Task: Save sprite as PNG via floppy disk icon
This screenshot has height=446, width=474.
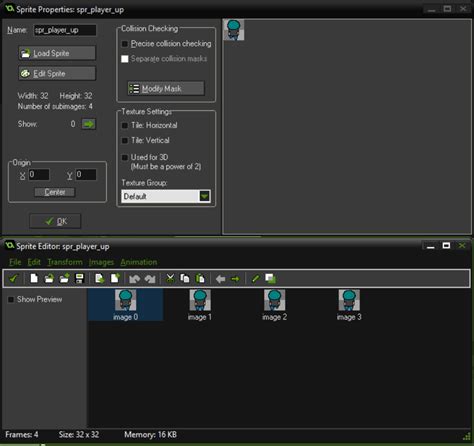Action: click(80, 278)
